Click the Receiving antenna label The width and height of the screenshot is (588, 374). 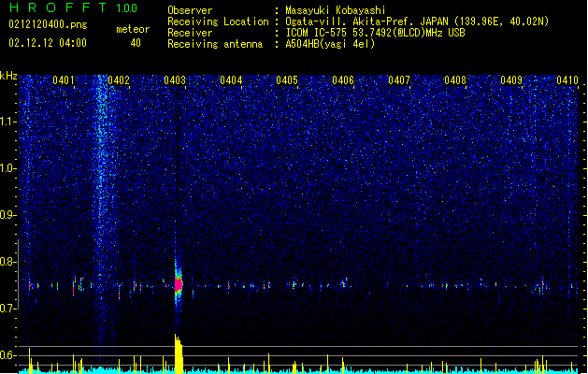(x=215, y=44)
